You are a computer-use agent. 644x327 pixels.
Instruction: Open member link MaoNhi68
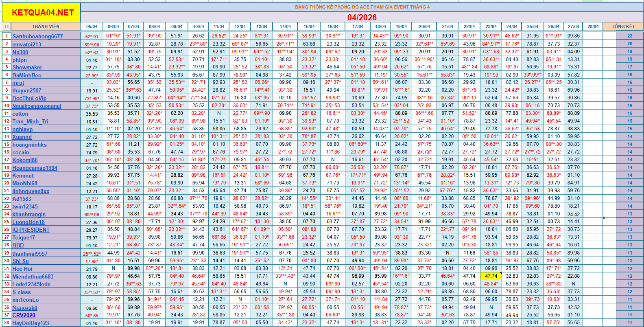click(x=25, y=183)
